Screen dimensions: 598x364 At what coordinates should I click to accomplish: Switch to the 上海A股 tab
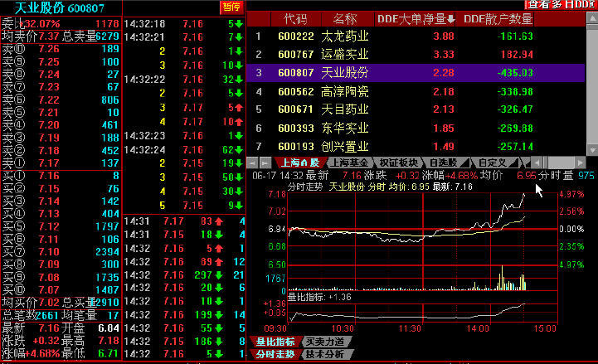299,163
